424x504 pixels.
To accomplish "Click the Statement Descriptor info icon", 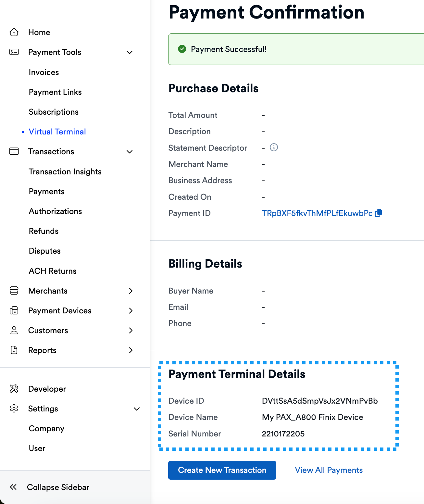I will [274, 148].
